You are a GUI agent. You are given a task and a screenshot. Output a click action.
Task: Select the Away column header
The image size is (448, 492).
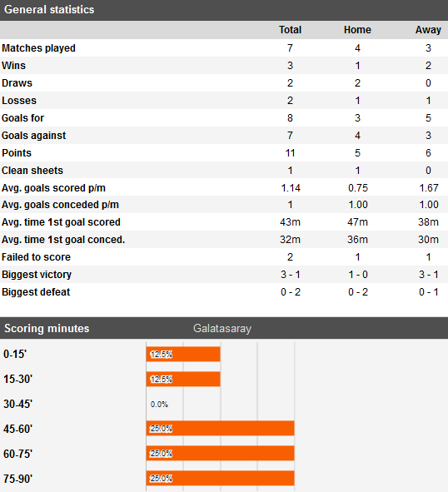428,30
